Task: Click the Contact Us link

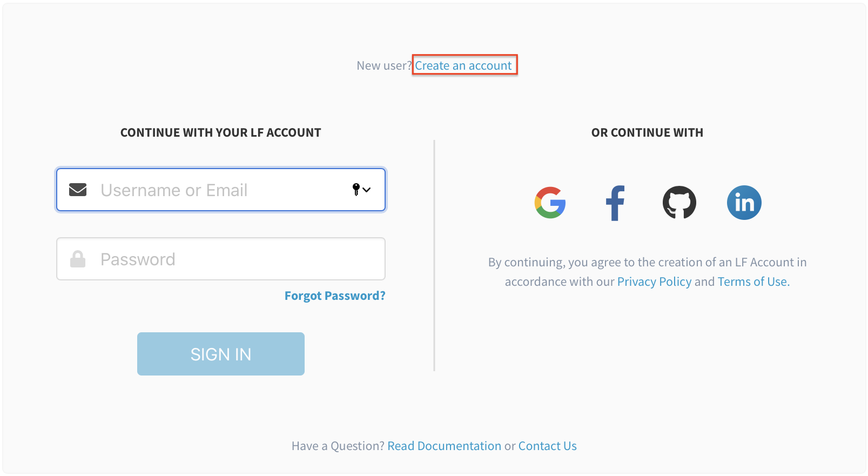Action: tap(547, 446)
